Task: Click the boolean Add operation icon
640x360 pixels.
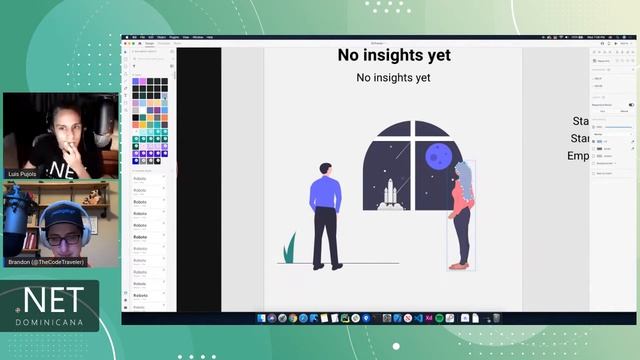Action: (617, 61)
